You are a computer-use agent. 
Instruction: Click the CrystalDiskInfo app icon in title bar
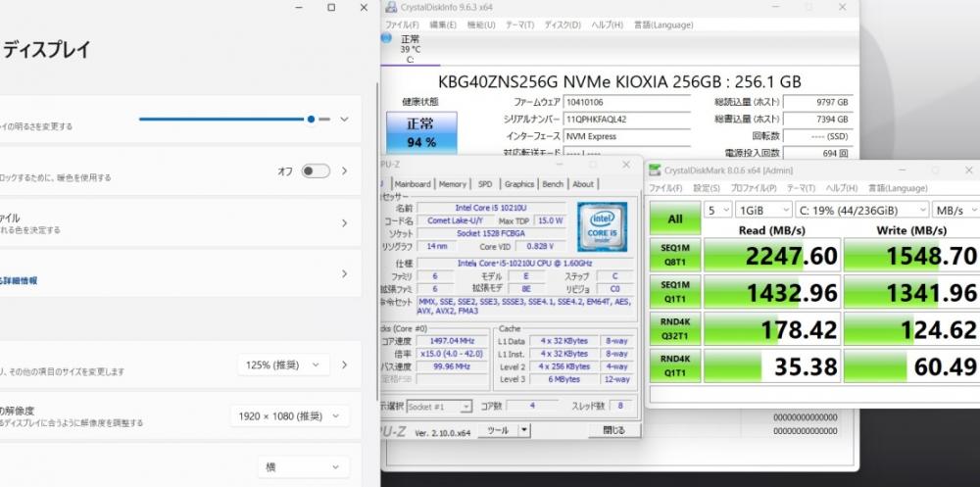tap(391, 7)
